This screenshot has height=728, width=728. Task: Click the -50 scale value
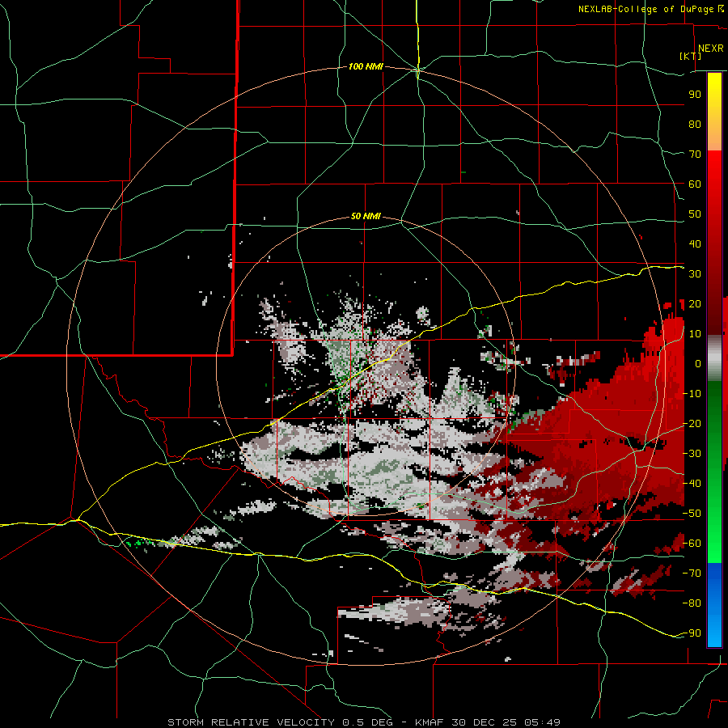click(692, 514)
